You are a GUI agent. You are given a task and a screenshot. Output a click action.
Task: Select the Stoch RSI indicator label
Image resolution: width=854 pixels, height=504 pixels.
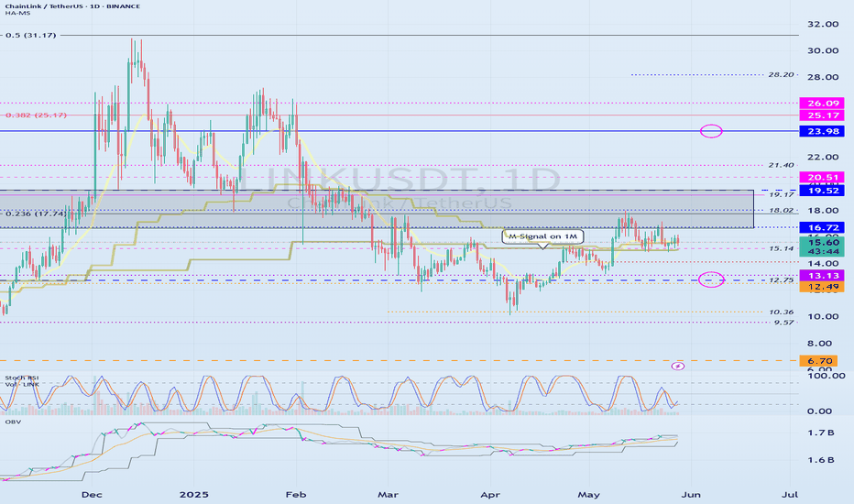click(22, 378)
